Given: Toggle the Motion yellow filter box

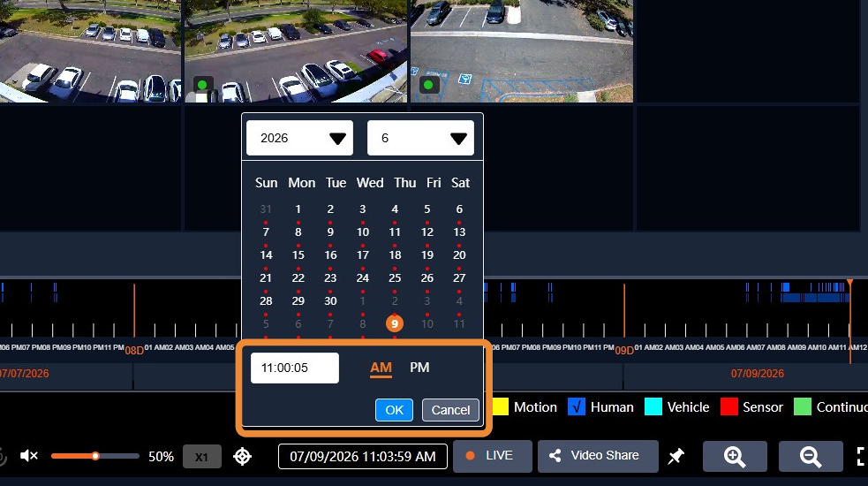Looking at the screenshot, I should pos(499,406).
